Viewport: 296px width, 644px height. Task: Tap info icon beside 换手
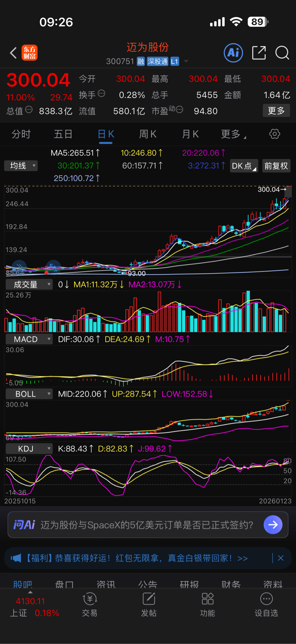(x=101, y=93)
